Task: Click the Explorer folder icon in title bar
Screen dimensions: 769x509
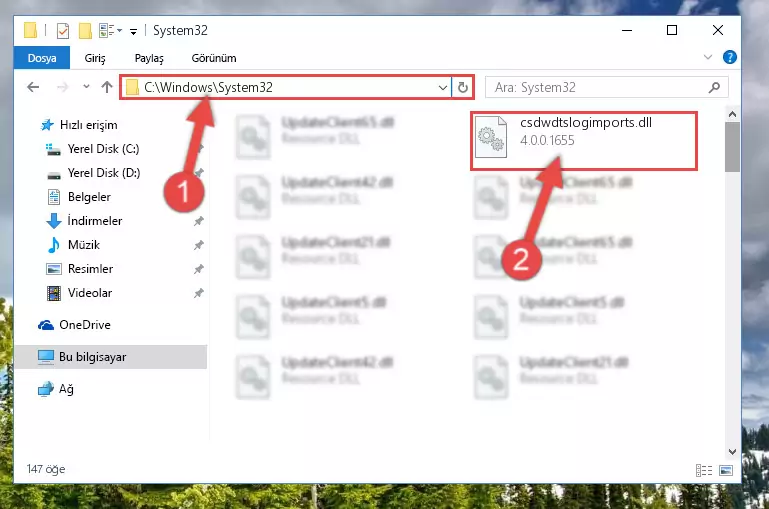Action: coord(30,30)
